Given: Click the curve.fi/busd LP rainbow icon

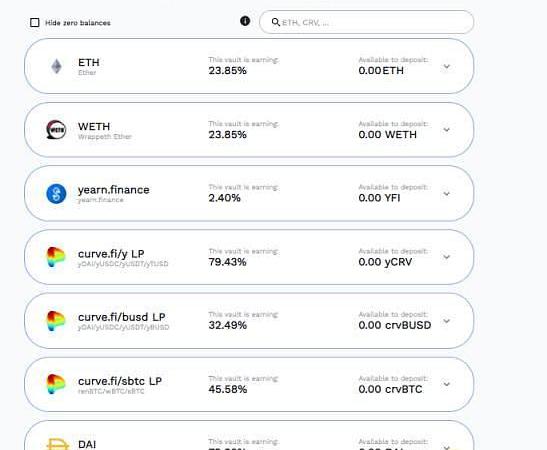Looking at the screenshot, I should click(56, 321).
